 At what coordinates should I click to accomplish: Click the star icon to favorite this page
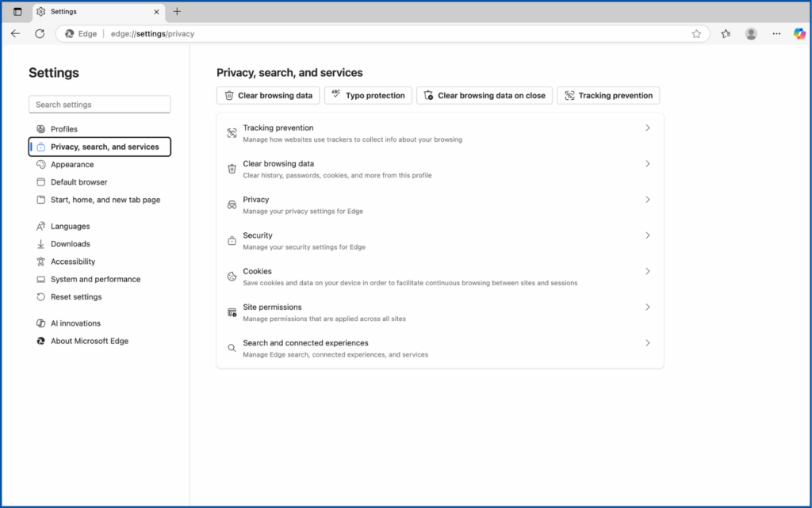pyautogui.click(x=696, y=34)
